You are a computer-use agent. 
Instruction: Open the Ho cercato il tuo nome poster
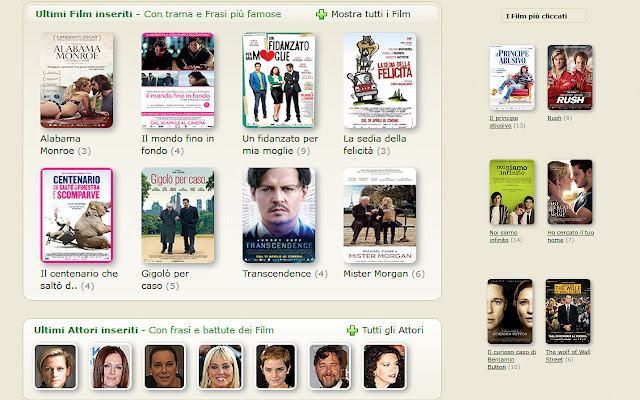[x=570, y=192]
